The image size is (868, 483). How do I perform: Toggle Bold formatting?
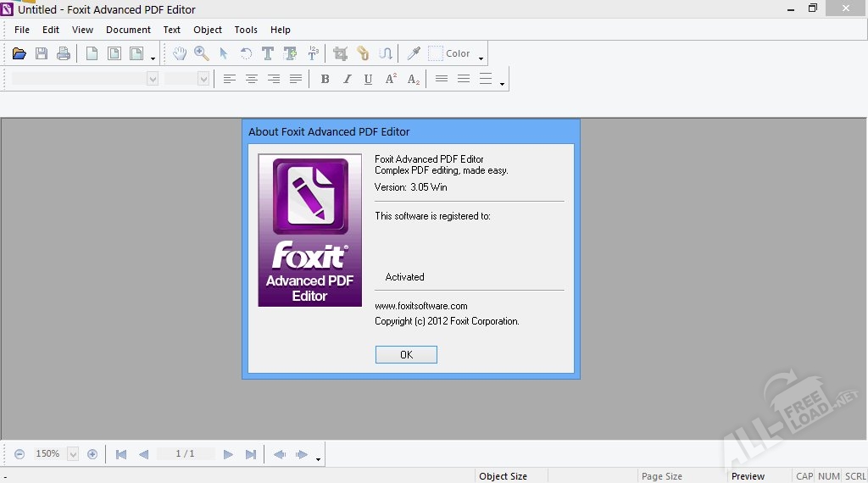tap(325, 79)
